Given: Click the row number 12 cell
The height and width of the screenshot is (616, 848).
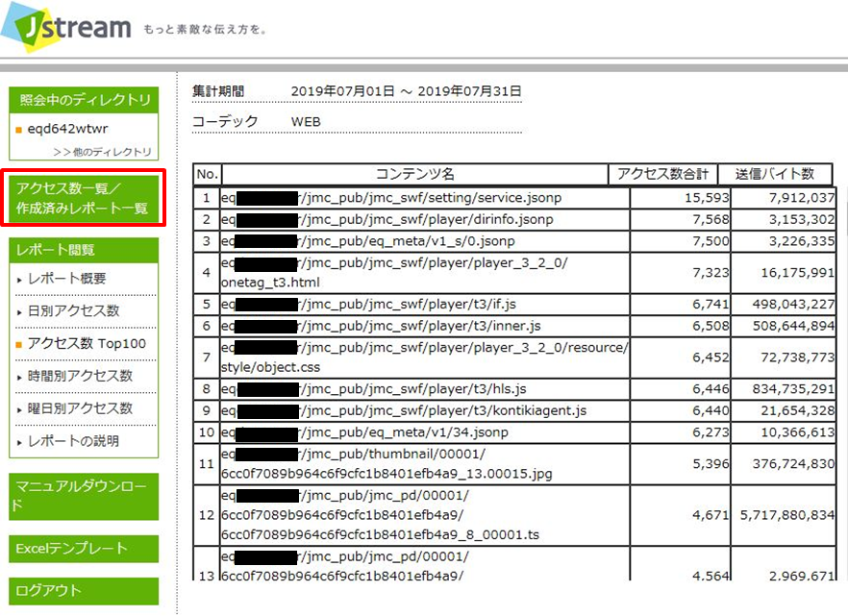Looking at the screenshot, I should (207, 515).
